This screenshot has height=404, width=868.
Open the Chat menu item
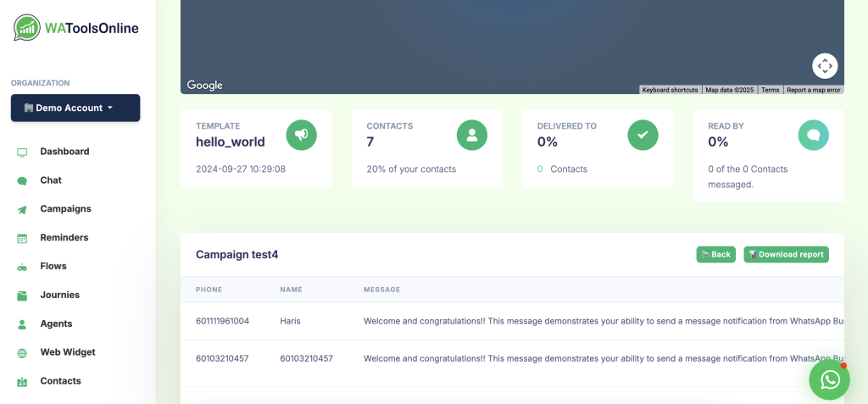click(51, 180)
